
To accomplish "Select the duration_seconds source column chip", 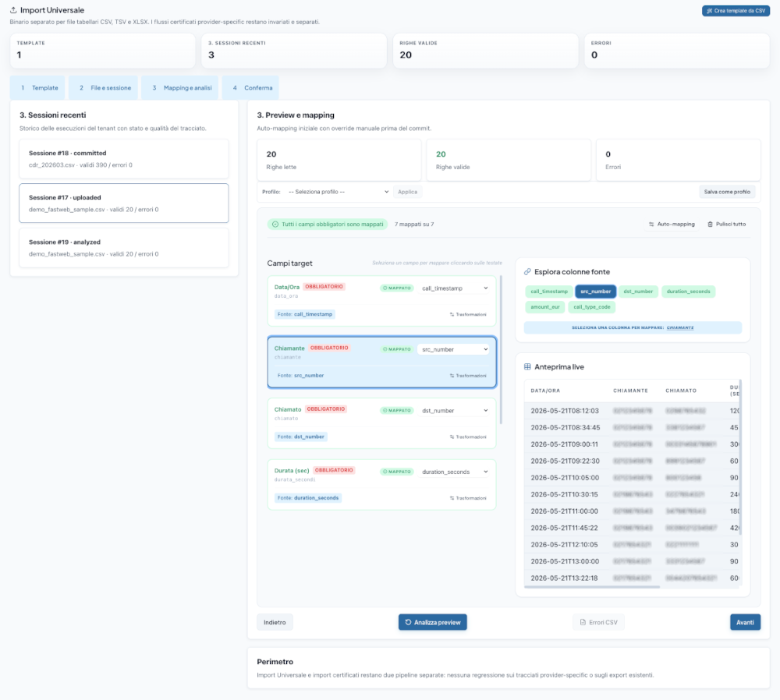I will 688,292.
